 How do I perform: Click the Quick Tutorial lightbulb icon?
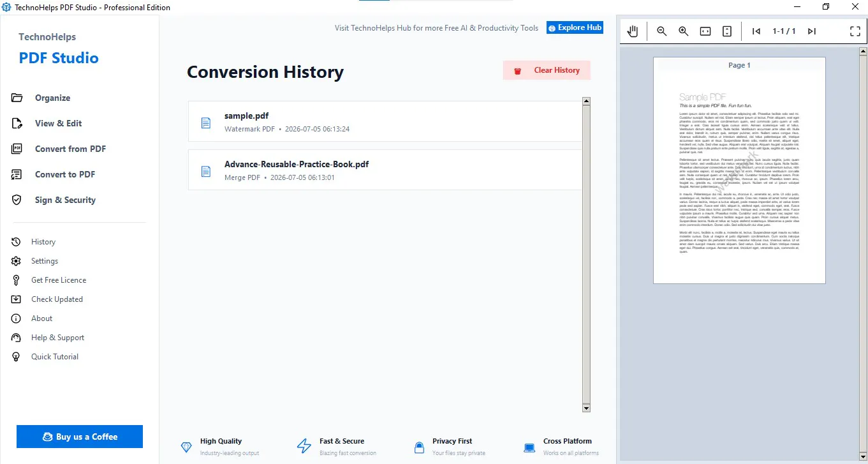(x=17, y=357)
